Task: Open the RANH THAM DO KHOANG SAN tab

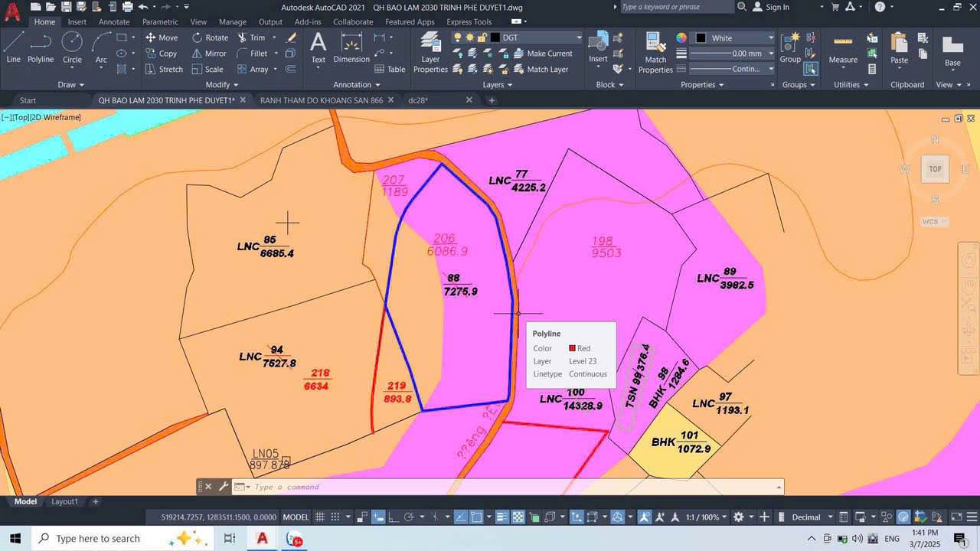Action: [x=322, y=99]
